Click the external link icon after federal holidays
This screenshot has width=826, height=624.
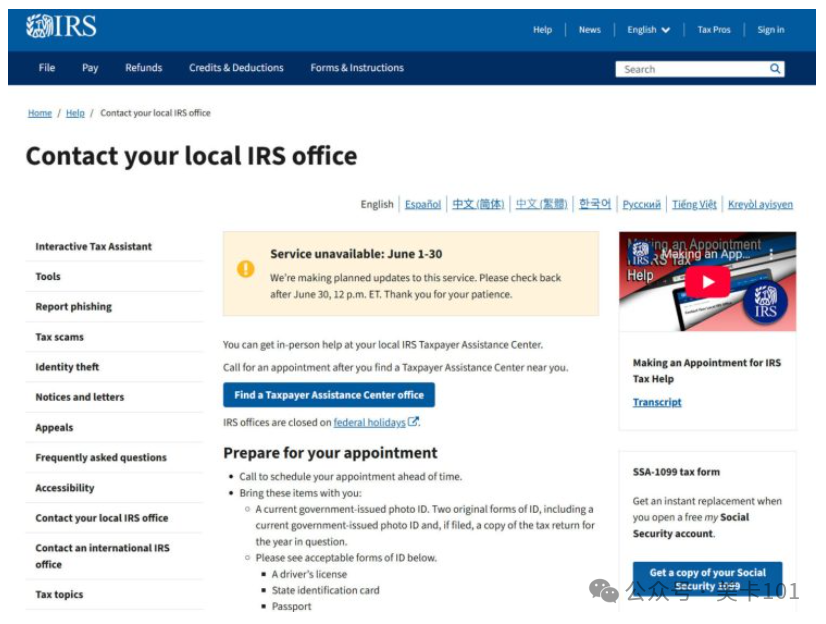pyautogui.click(x=414, y=421)
